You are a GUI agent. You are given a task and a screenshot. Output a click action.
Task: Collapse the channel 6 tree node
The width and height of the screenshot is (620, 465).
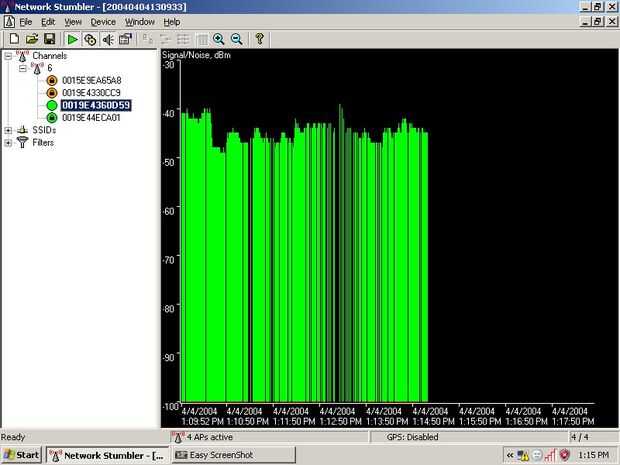23,68
